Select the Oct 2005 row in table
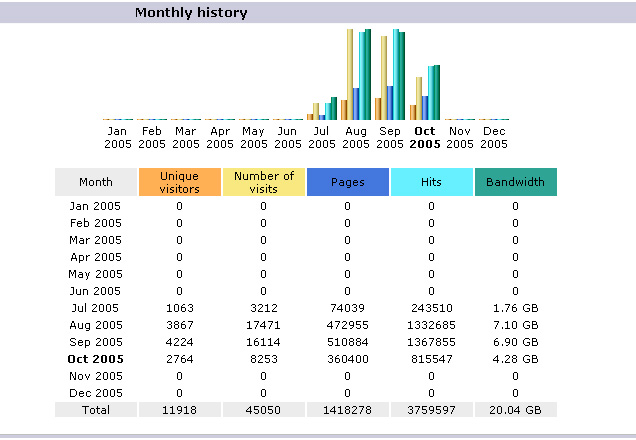This screenshot has width=636, height=440. tap(96, 359)
